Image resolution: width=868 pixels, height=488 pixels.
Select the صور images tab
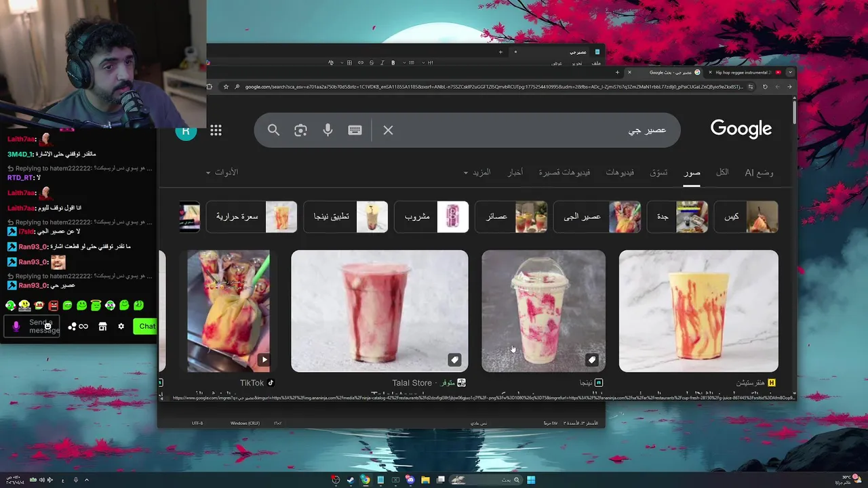pyautogui.click(x=692, y=173)
